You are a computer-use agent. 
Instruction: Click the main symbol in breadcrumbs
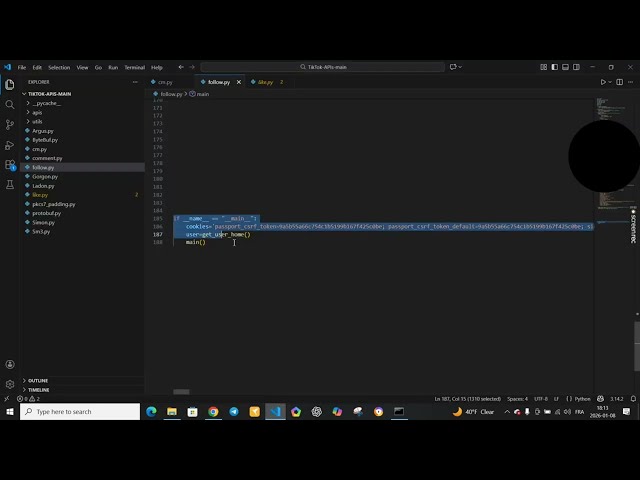[x=200, y=94]
